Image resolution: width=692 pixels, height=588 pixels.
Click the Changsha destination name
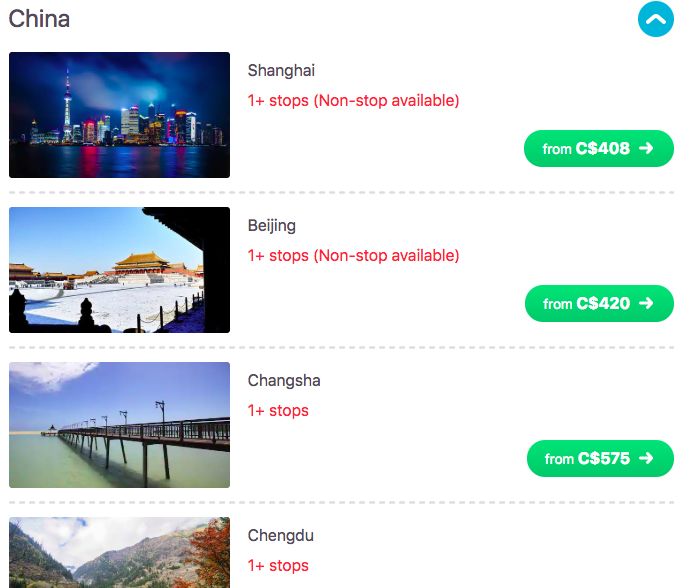coord(284,381)
